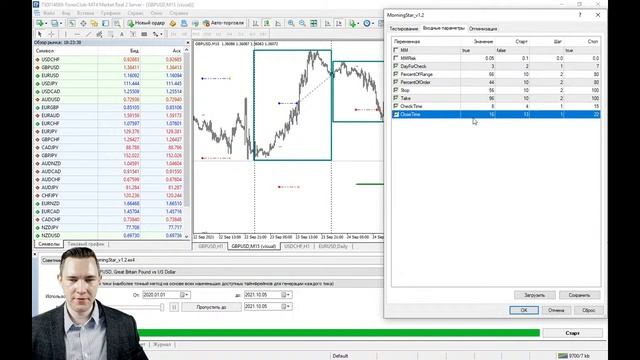Select the USDJPY row in Market Watch
The image size is (640, 360).
coord(109,83)
